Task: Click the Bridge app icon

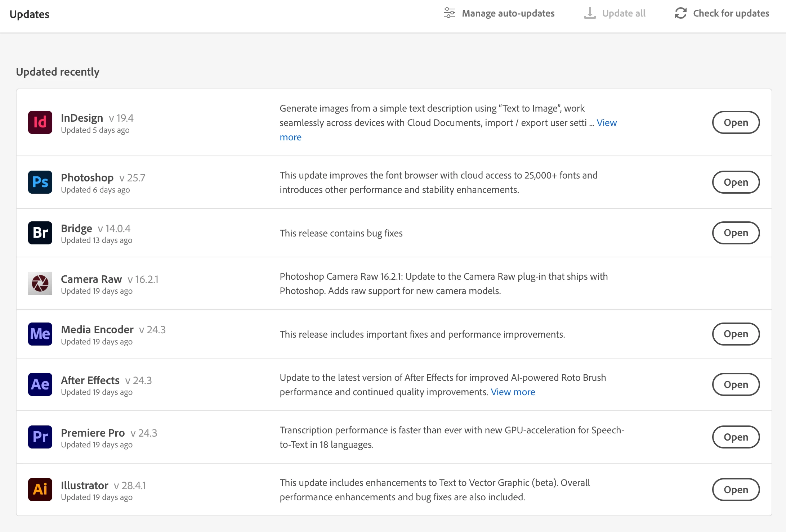Action: click(x=40, y=233)
